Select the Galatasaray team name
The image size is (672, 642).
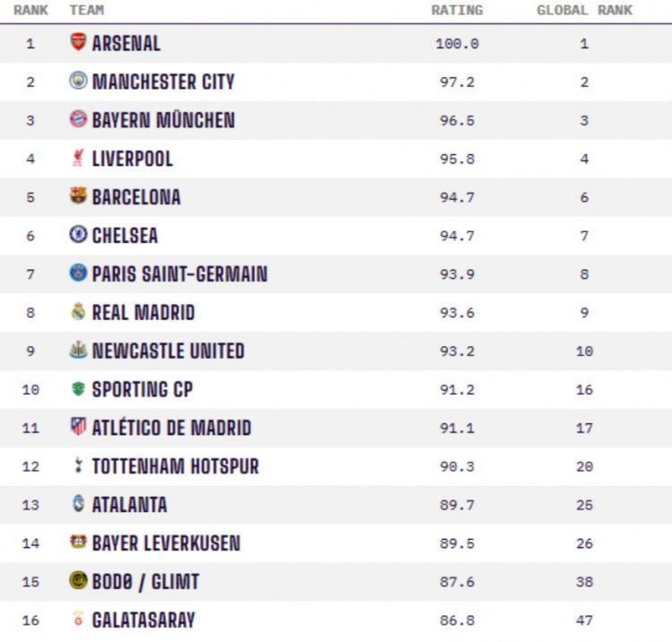143,620
